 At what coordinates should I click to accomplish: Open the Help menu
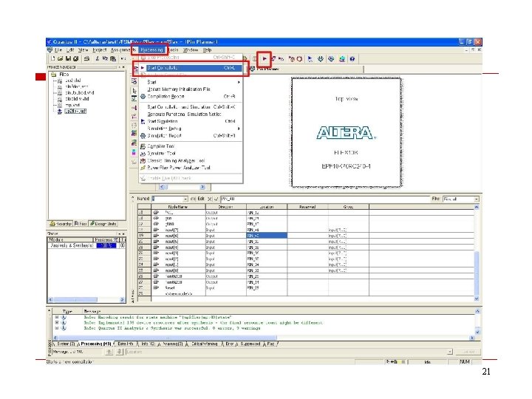coord(207,50)
